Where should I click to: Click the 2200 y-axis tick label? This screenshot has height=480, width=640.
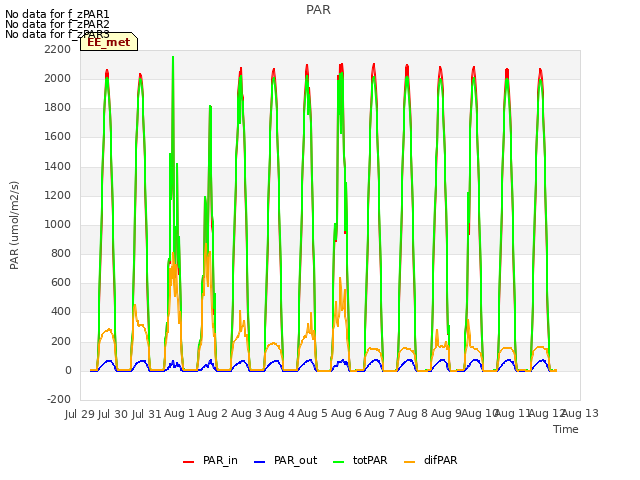(58, 49)
